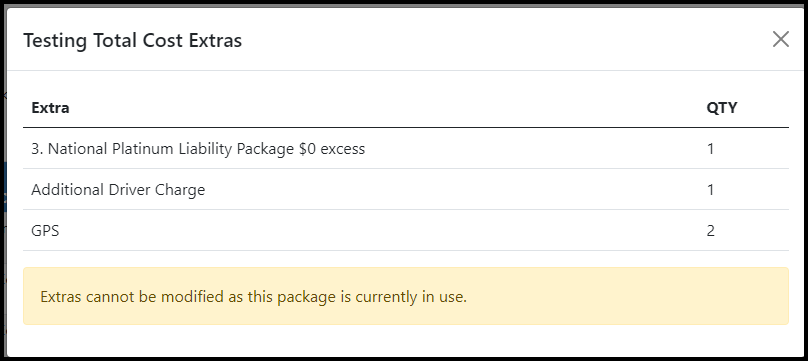The height and width of the screenshot is (361, 808).
Task: Select the Additional Driver Charge extra name
Action: click(x=118, y=190)
